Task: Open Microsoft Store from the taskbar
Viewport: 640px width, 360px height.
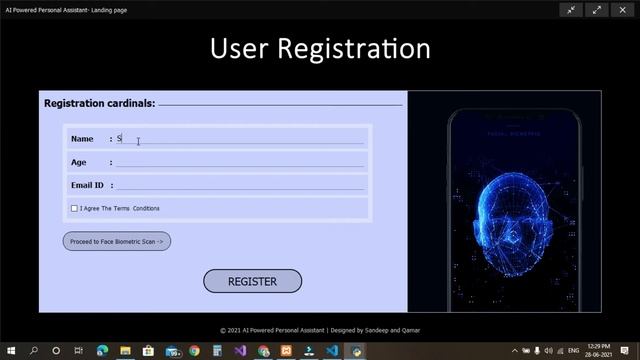Action: point(148,351)
